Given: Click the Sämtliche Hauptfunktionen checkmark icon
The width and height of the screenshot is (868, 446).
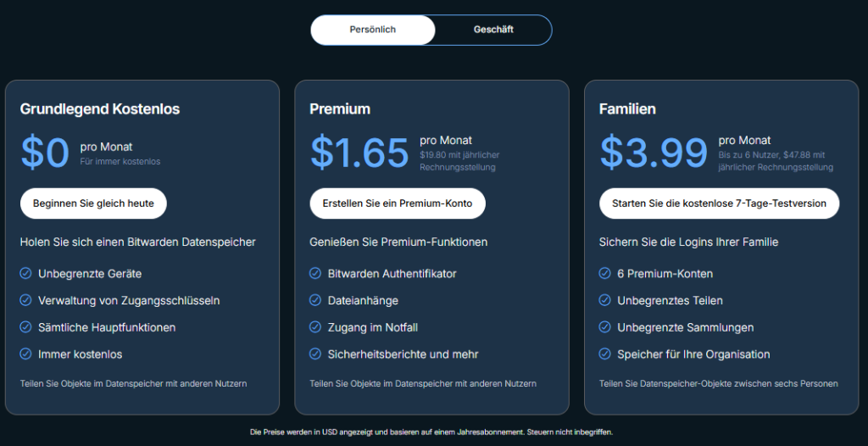Looking at the screenshot, I should [x=25, y=328].
